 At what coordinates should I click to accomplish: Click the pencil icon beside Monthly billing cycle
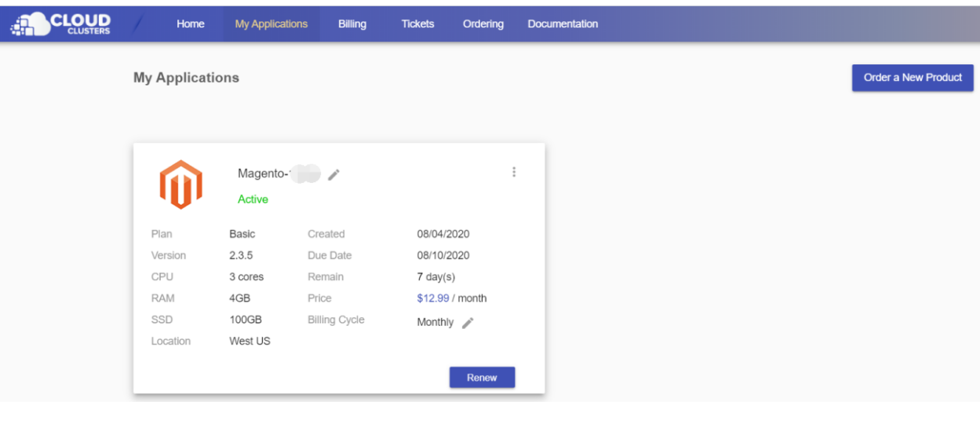tap(468, 323)
